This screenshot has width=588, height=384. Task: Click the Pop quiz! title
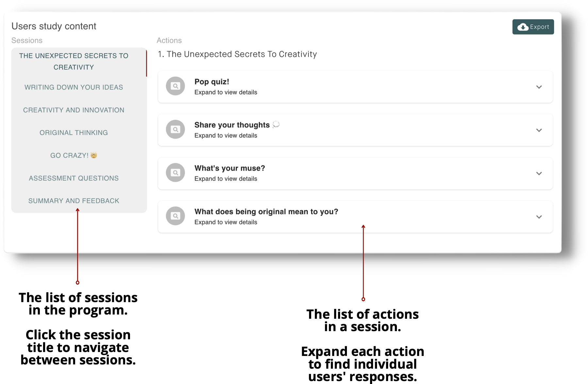pyautogui.click(x=212, y=82)
